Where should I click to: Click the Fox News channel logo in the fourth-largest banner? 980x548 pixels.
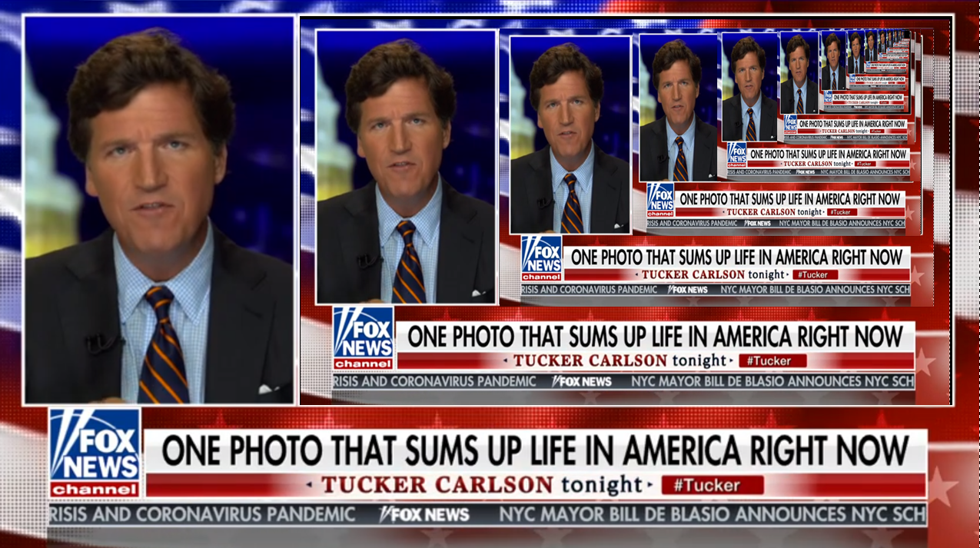click(660, 200)
